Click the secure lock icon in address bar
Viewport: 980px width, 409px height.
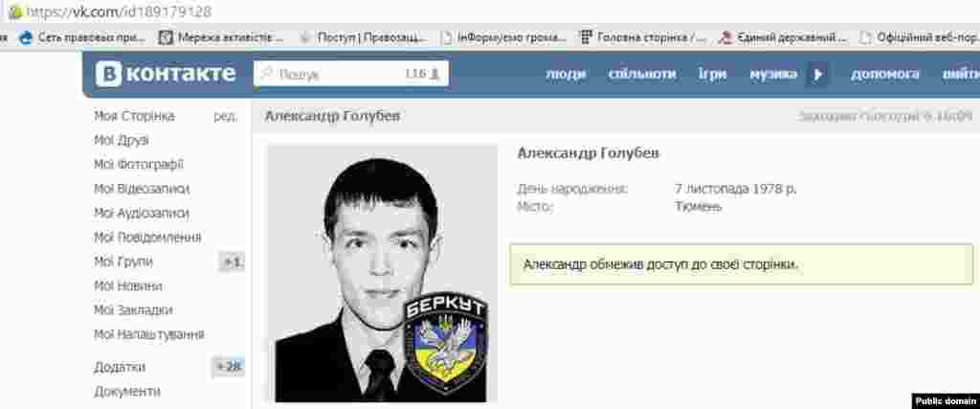coord(16,11)
